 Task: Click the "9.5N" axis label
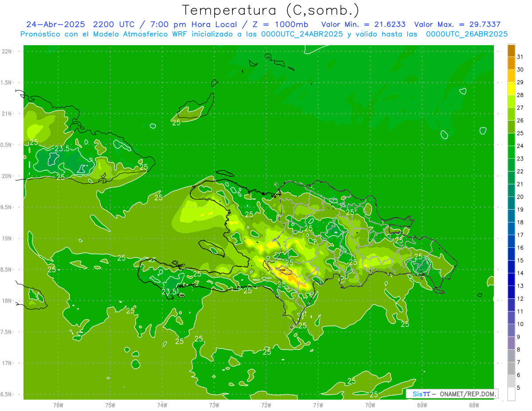coord(6,207)
